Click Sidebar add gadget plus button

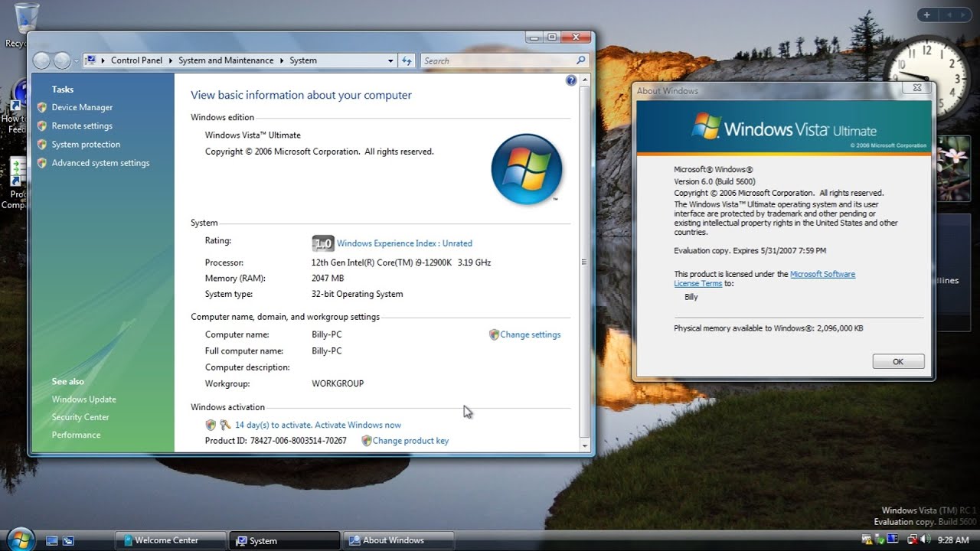[x=926, y=15]
